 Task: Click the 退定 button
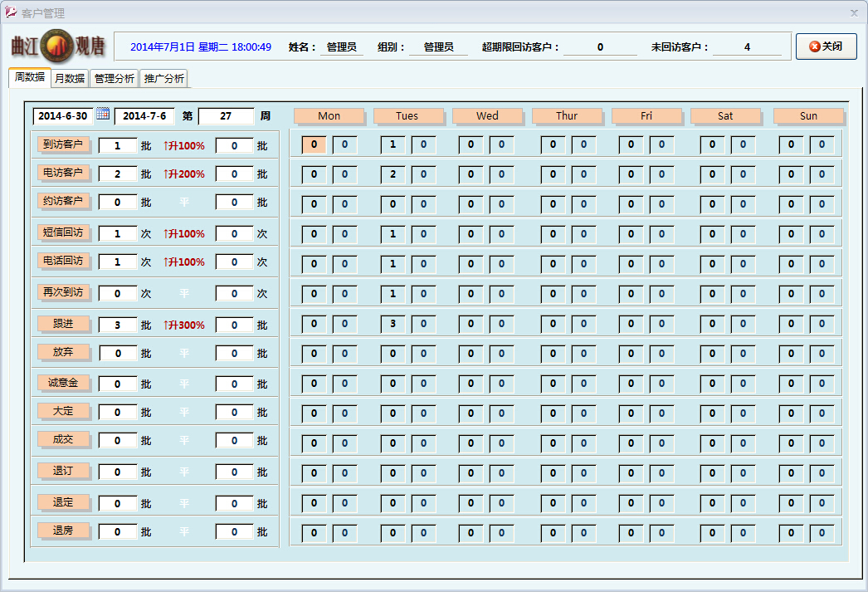(63, 502)
